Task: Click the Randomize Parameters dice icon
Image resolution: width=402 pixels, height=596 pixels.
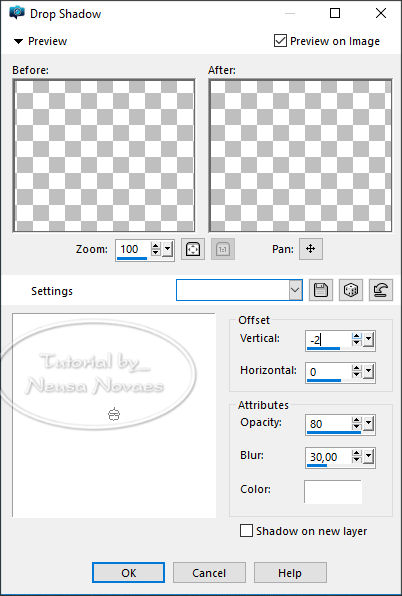Action: click(x=351, y=290)
